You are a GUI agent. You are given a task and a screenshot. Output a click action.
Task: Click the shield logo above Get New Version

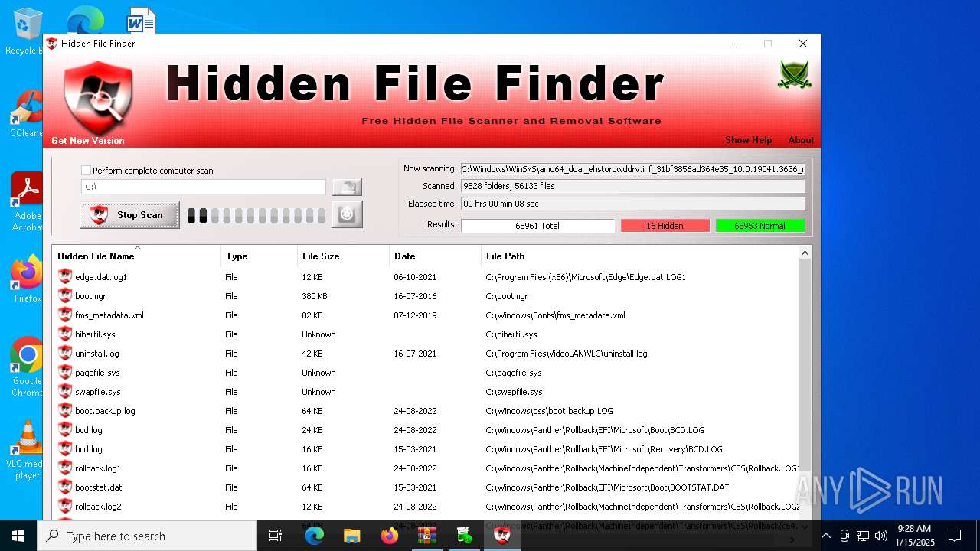(97, 97)
